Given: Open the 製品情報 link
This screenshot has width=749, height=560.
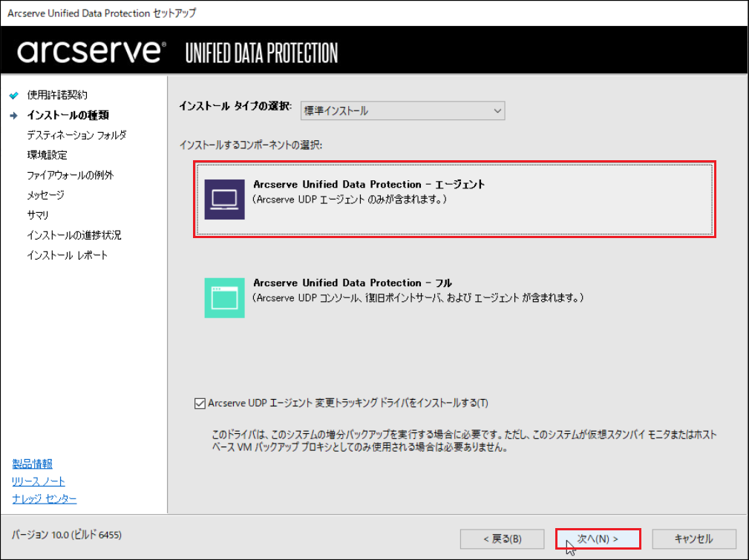Looking at the screenshot, I should pos(33,464).
